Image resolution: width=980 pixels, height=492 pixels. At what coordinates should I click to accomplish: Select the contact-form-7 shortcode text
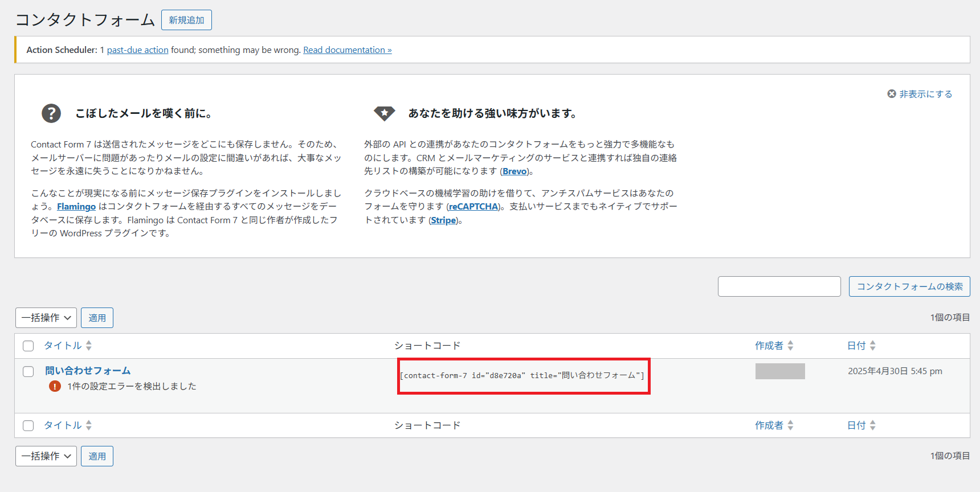522,375
